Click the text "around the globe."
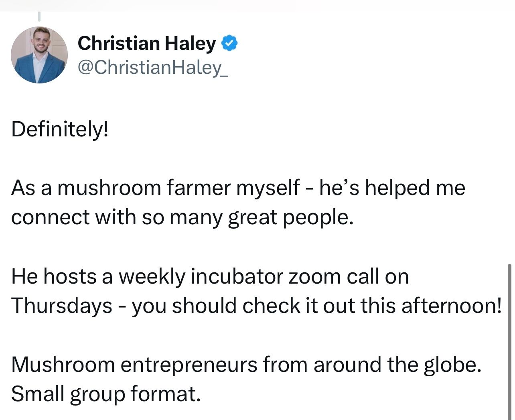Image resolution: width=515 pixels, height=420 pixels. point(397,365)
